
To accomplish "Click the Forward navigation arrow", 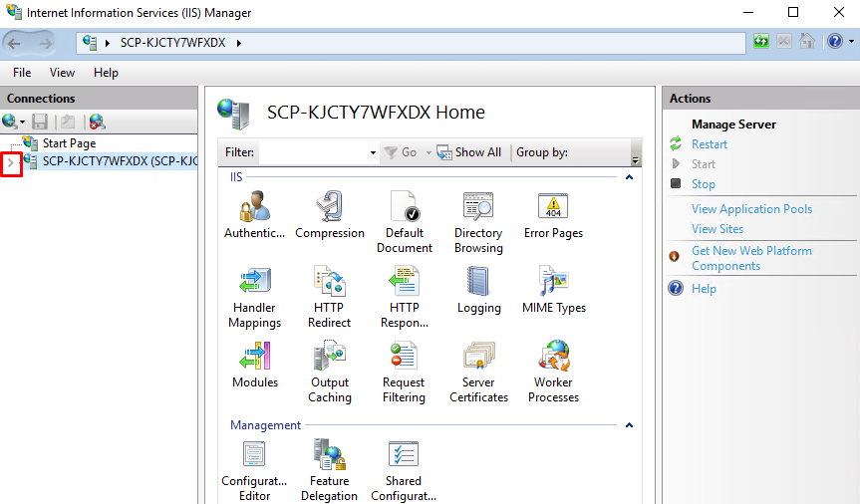I will point(46,43).
